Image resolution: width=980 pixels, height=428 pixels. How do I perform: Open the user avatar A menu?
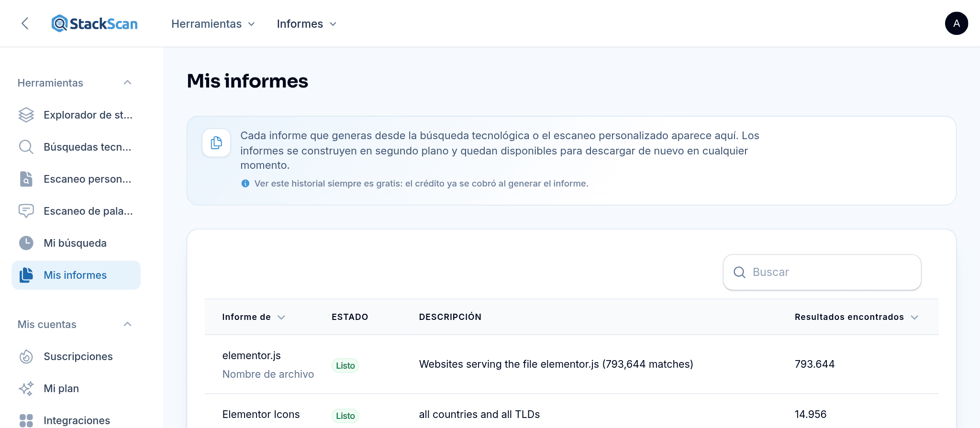[956, 23]
